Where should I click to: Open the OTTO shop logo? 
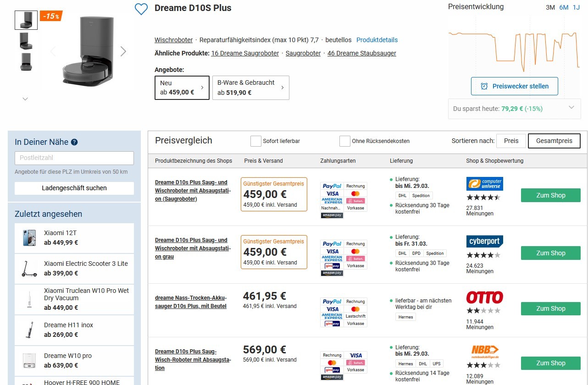pyautogui.click(x=484, y=297)
